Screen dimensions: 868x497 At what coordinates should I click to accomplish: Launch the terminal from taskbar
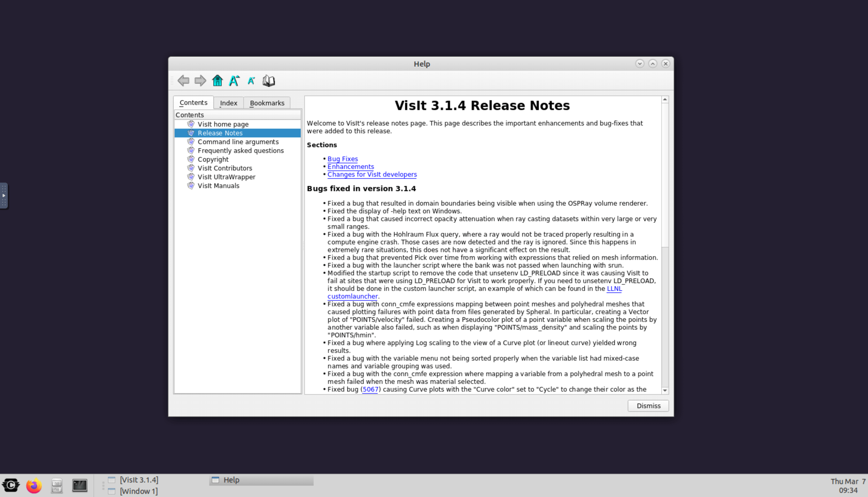click(x=80, y=485)
